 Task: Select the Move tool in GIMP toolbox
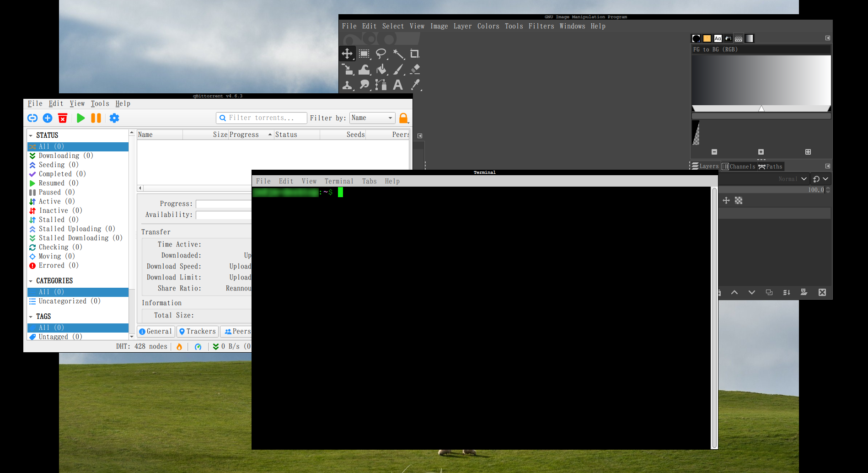348,54
